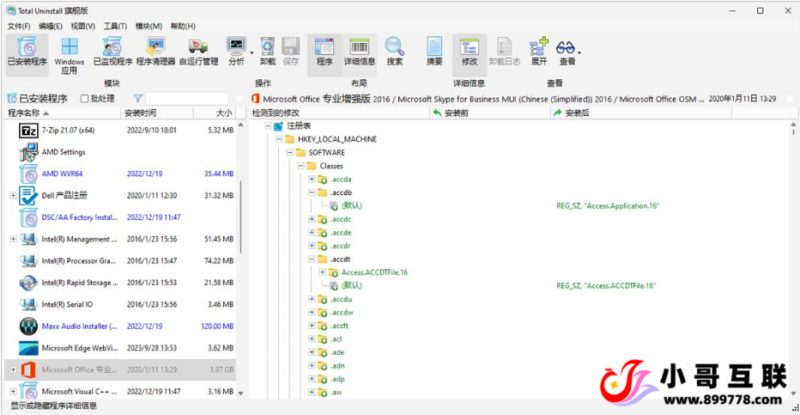
Task: Select the .accdw registry key
Action: click(x=342, y=312)
